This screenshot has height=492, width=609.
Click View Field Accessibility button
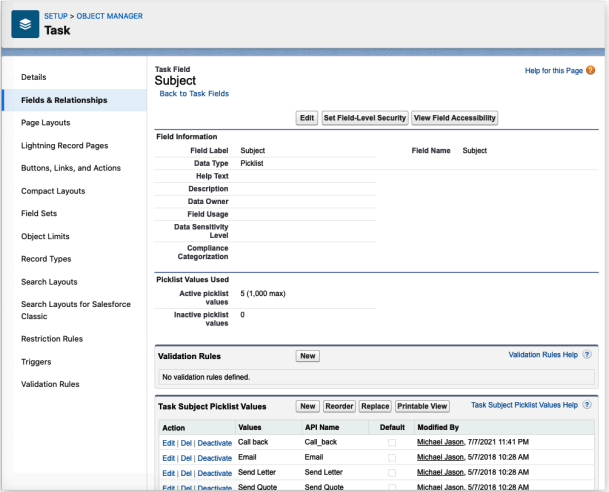(x=454, y=118)
